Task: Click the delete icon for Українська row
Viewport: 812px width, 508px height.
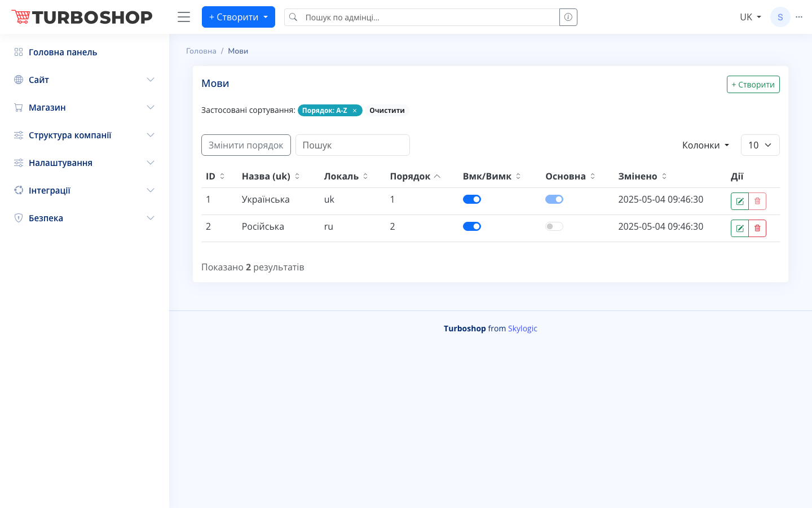Action: click(757, 201)
